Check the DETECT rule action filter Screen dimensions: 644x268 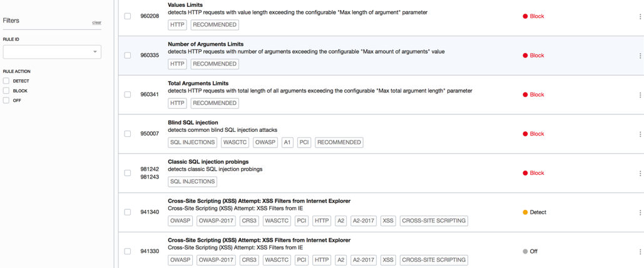point(6,81)
